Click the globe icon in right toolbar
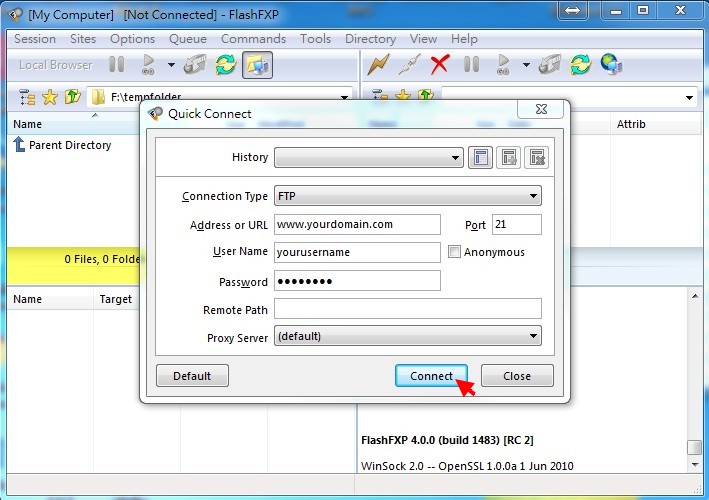This screenshot has width=709, height=500. point(611,65)
